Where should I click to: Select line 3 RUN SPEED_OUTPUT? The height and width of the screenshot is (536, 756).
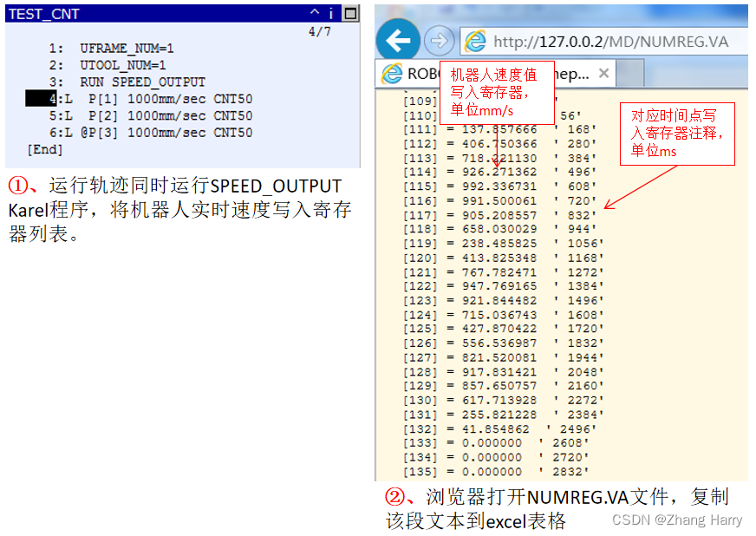coord(127,82)
